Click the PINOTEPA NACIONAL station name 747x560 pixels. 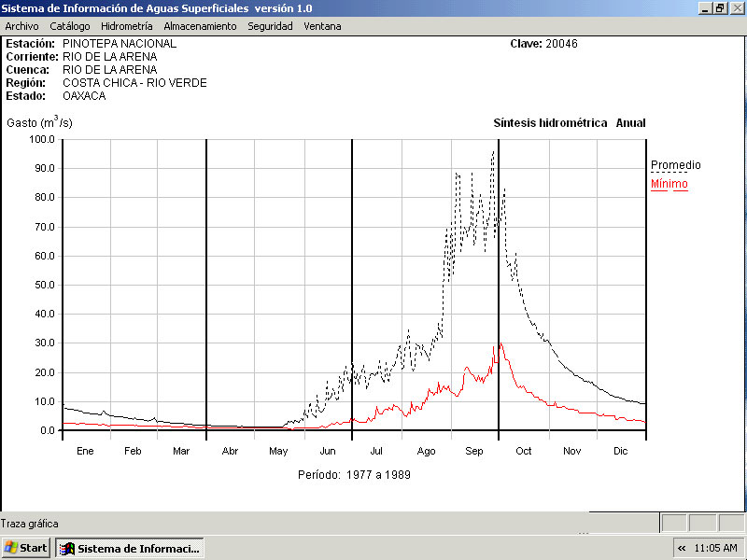click(x=120, y=44)
